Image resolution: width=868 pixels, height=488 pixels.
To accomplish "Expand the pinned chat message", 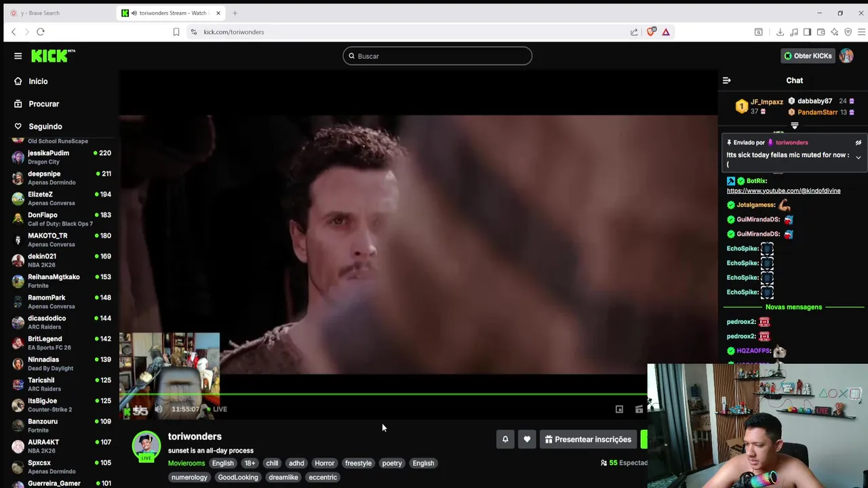I will pos(858,157).
